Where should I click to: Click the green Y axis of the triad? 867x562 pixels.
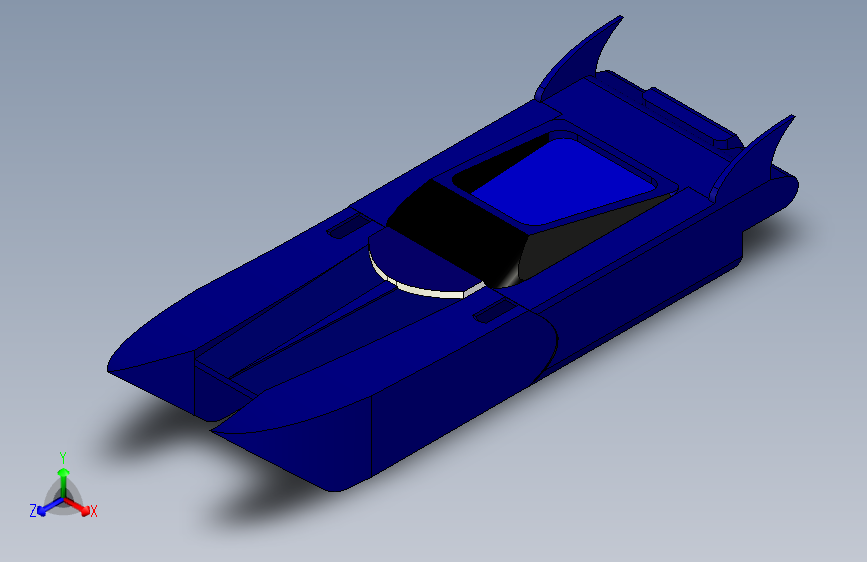[x=64, y=483]
